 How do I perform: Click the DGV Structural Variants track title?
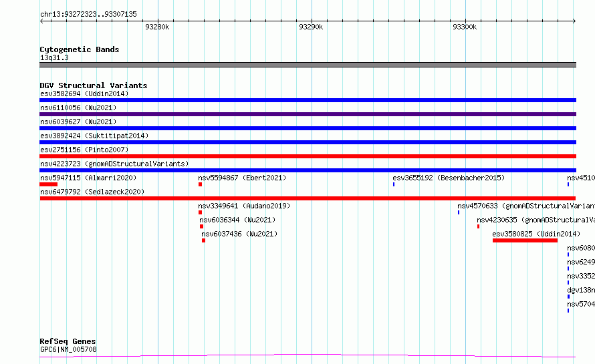point(94,85)
